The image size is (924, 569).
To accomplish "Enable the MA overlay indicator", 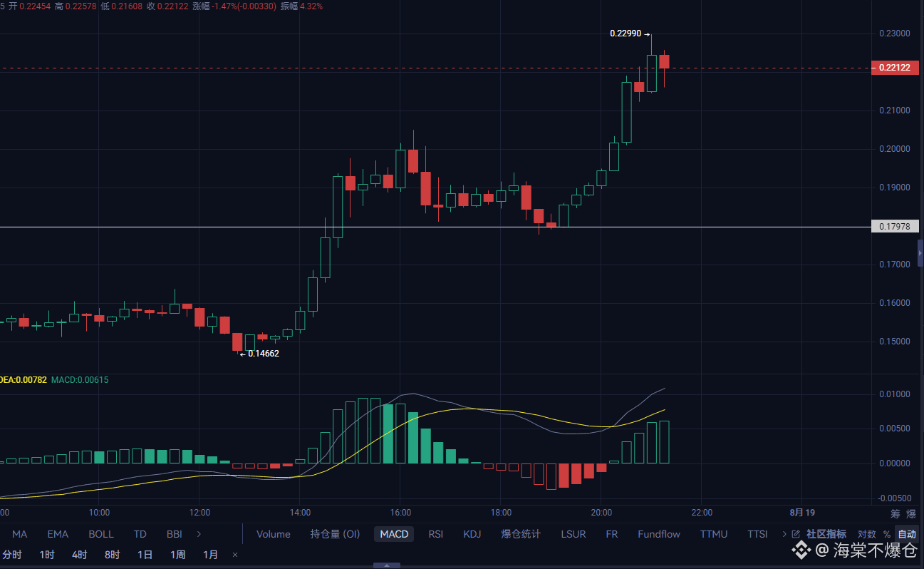I will point(19,534).
